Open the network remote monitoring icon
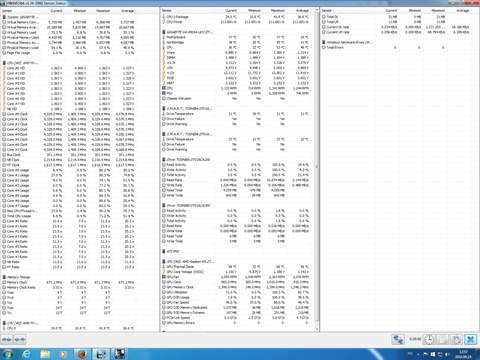 398,340
